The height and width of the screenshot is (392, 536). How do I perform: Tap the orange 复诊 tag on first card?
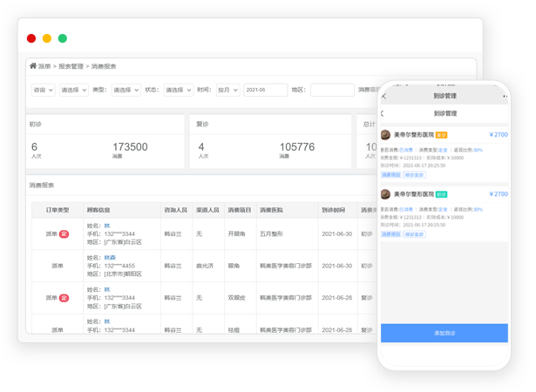click(x=442, y=135)
